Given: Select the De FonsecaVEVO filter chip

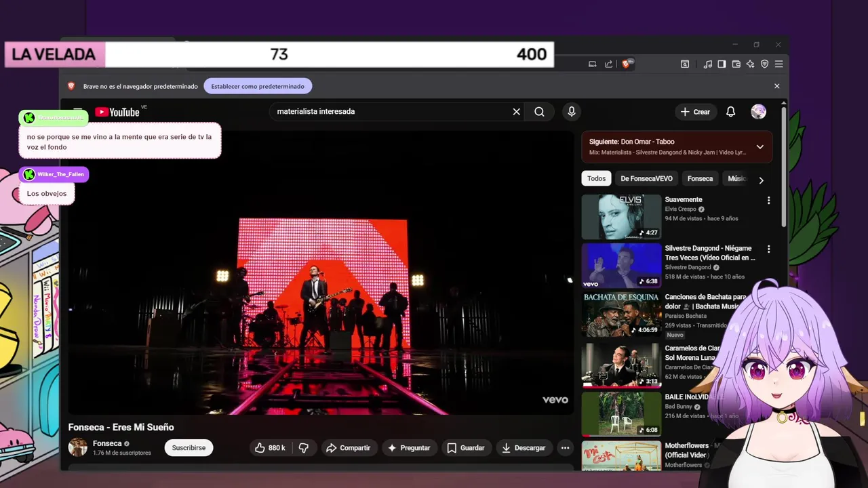Looking at the screenshot, I should pyautogui.click(x=646, y=178).
